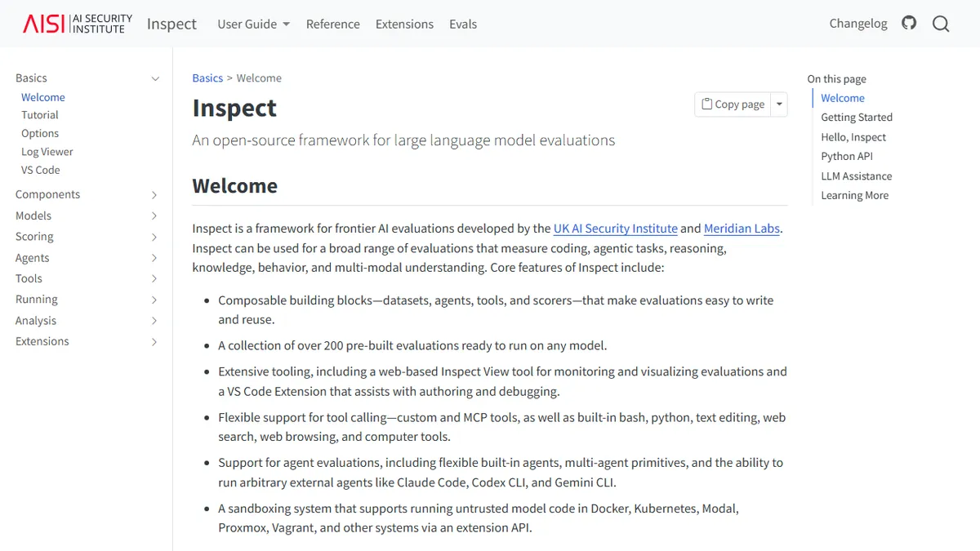Click the clipboard Copy page button
Screen dimensions: 980x551
pos(733,104)
